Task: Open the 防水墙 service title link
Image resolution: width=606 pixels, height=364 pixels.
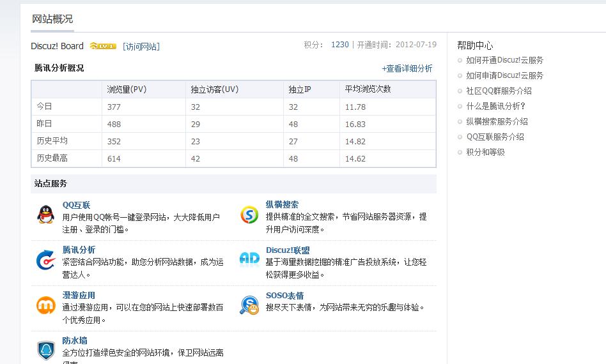Action: [x=75, y=340]
